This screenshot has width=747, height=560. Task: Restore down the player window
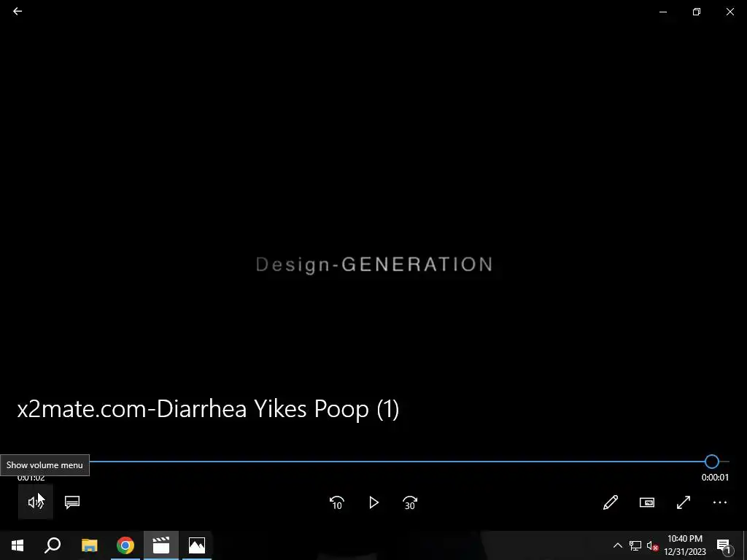pos(697,12)
